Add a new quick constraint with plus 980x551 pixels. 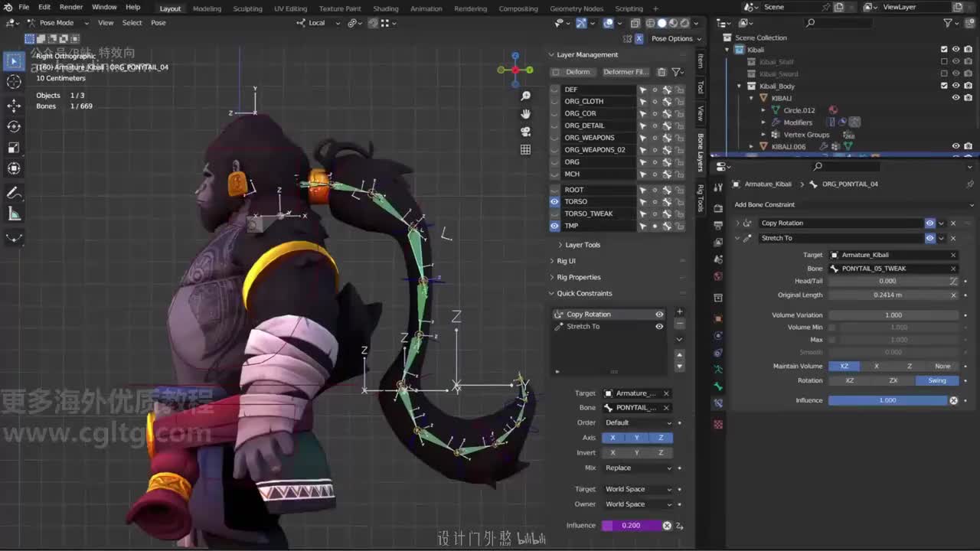click(x=679, y=311)
